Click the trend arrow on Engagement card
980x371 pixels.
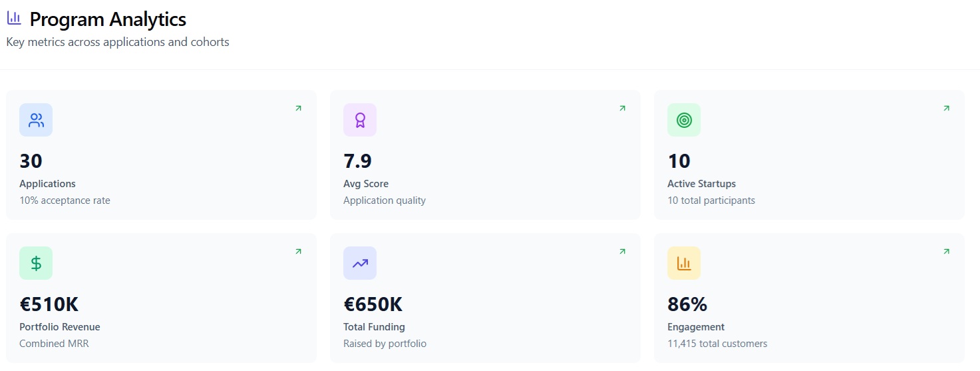point(946,251)
